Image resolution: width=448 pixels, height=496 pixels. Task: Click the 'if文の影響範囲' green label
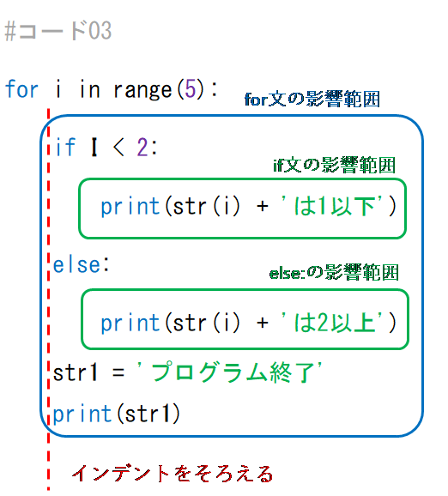pos(334,165)
